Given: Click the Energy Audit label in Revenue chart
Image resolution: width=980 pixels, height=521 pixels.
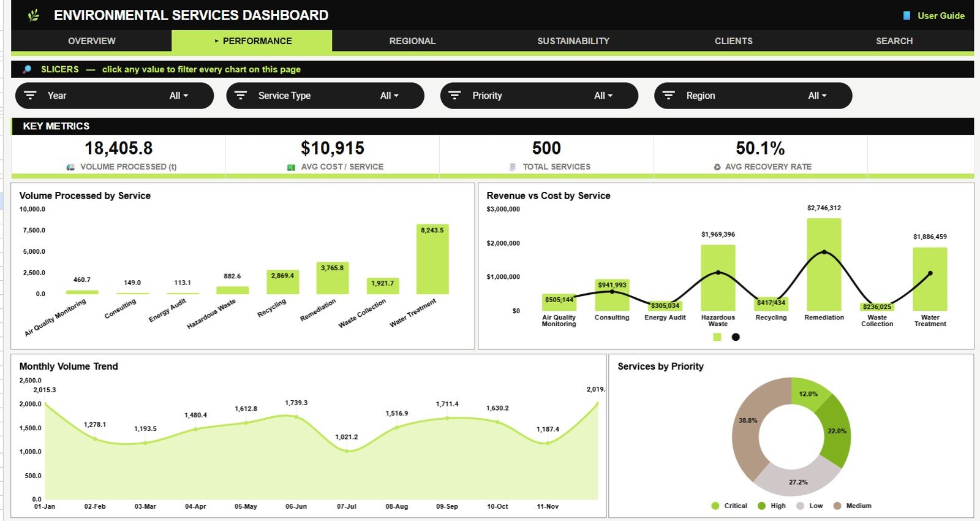Looking at the screenshot, I should point(665,318).
